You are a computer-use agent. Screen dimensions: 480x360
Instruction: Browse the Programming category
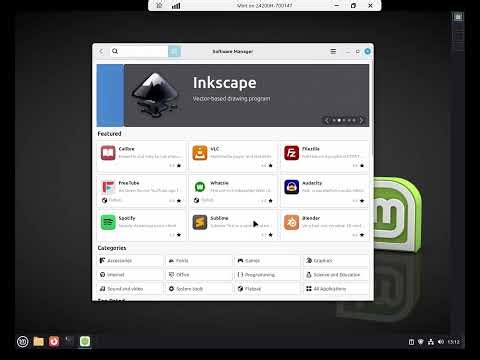click(x=267, y=275)
